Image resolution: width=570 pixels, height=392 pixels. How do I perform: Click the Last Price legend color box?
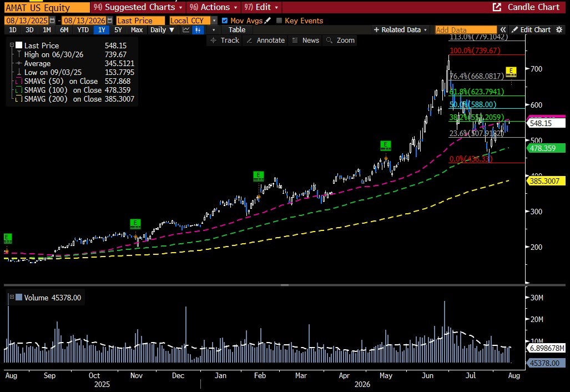pyautogui.click(x=19, y=46)
